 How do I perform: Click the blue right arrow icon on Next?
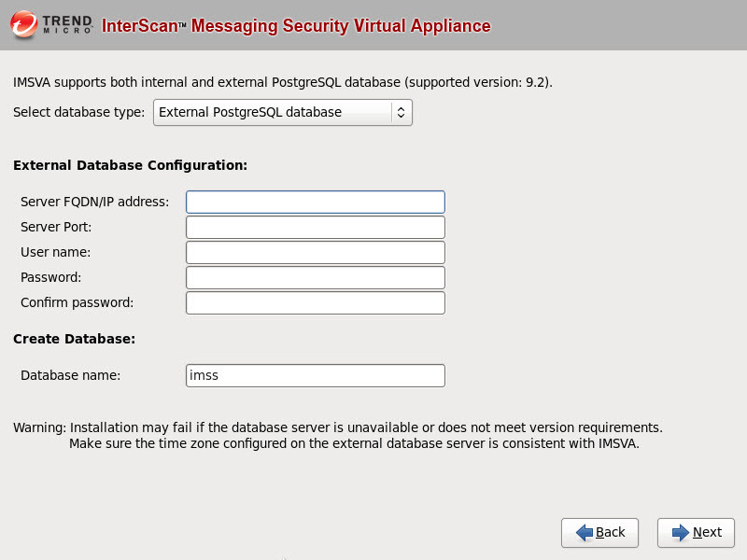[x=680, y=532]
